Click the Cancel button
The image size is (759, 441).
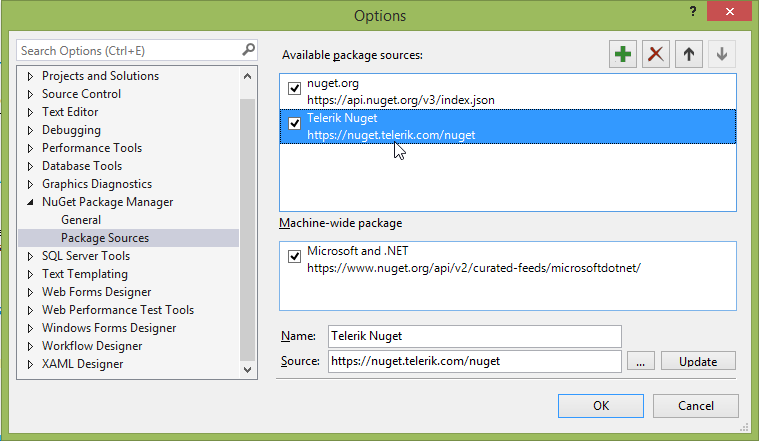pyautogui.click(x=695, y=406)
